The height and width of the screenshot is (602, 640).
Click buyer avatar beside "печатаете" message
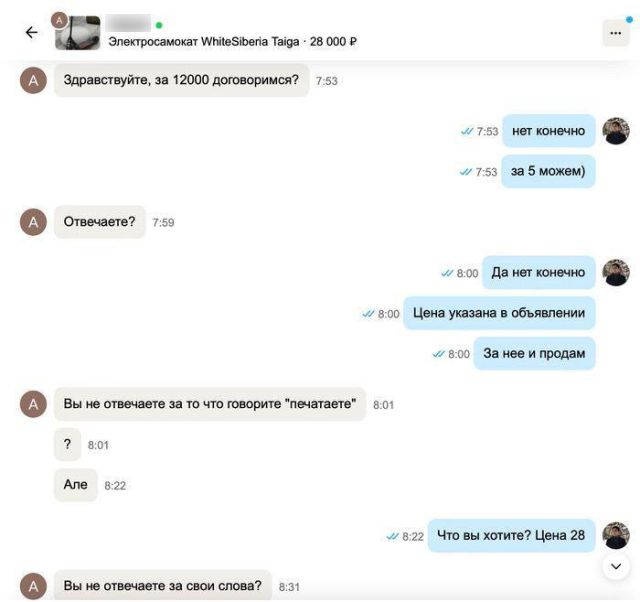point(33,404)
